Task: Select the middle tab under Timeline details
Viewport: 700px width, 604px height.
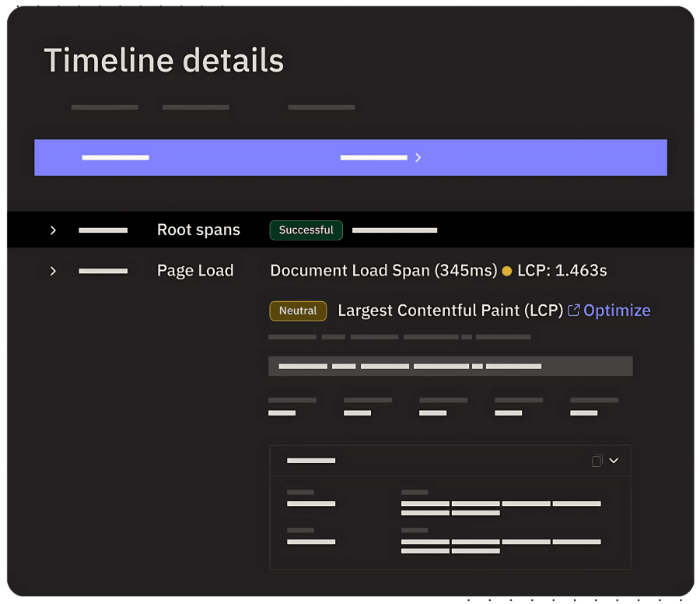Action: tap(195, 107)
